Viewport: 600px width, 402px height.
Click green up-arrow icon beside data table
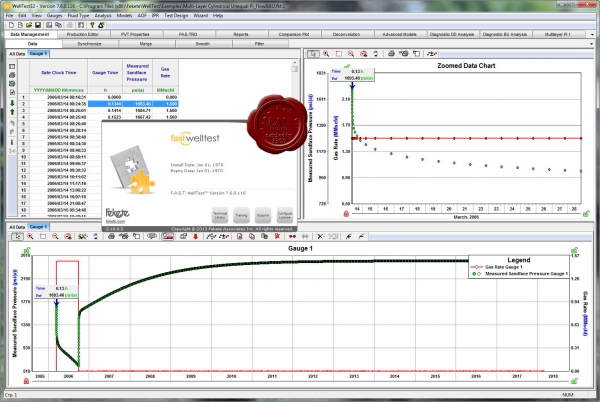12,112
